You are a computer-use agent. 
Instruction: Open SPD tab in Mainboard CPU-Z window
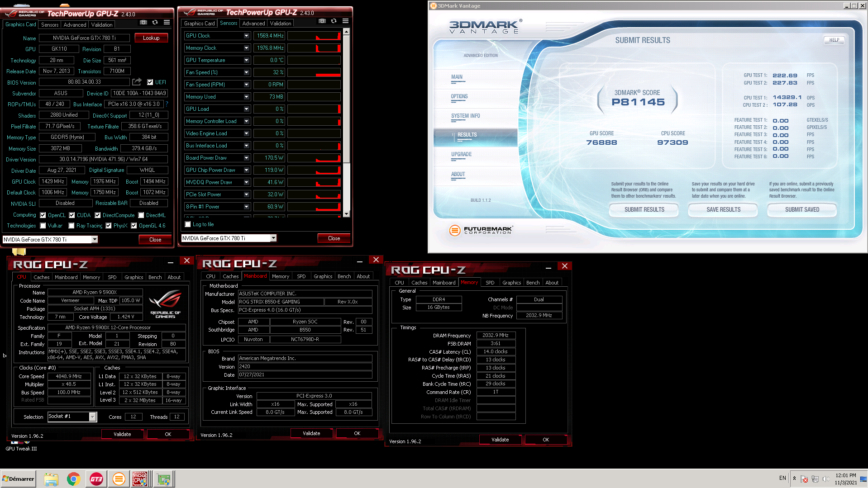[301, 276]
